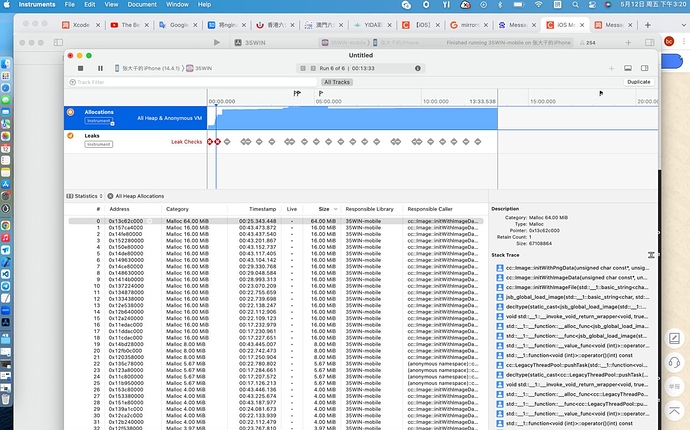Image resolution: width=690 pixels, height=430 pixels.
Task: Go to previous run arrow
Action: point(303,68)
